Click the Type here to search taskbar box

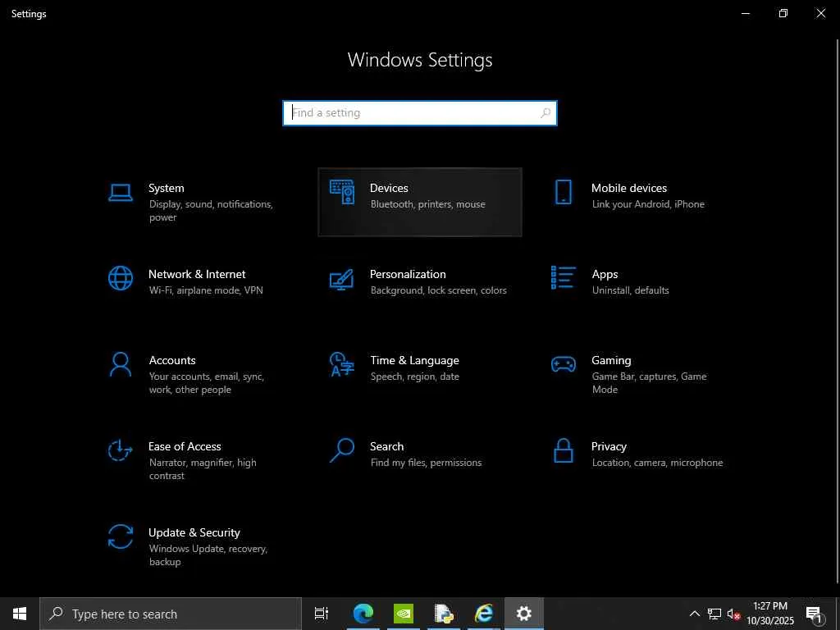coord(171,614)
